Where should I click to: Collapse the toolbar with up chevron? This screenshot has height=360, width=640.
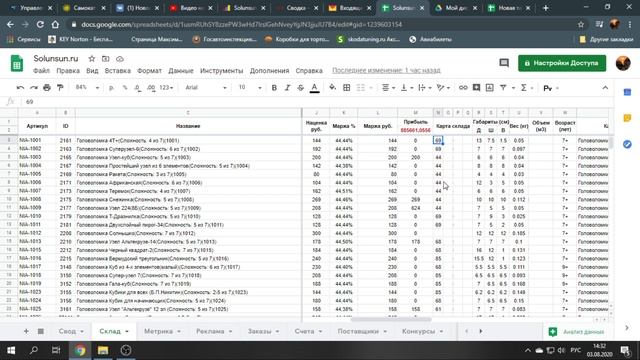point(605,88)
